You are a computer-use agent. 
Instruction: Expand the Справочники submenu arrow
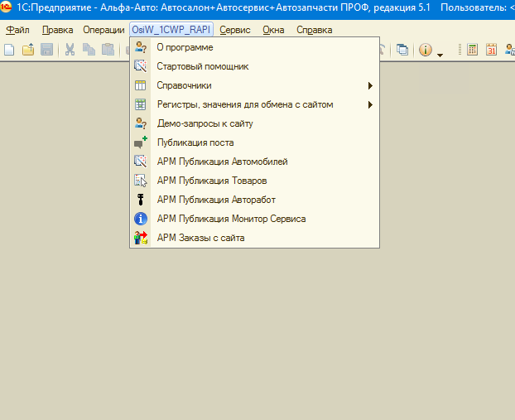click(x=370, y=86)
